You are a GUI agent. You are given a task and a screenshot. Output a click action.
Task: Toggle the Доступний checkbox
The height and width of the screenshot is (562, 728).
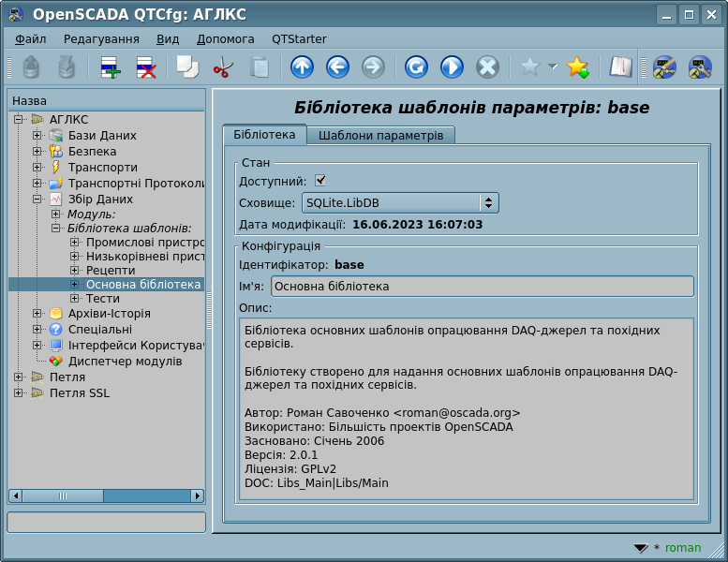[320, 181]
